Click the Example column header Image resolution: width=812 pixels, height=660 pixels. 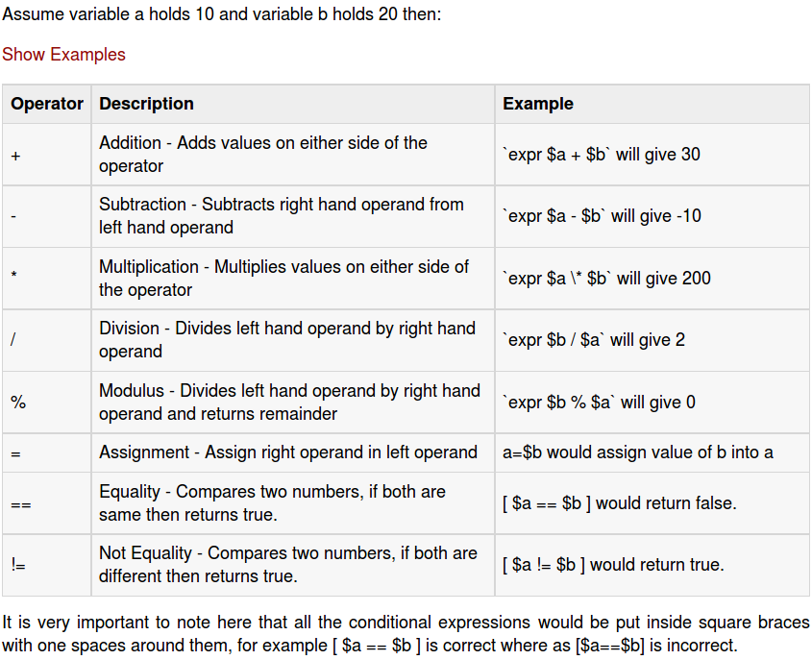tap(538, 104)
